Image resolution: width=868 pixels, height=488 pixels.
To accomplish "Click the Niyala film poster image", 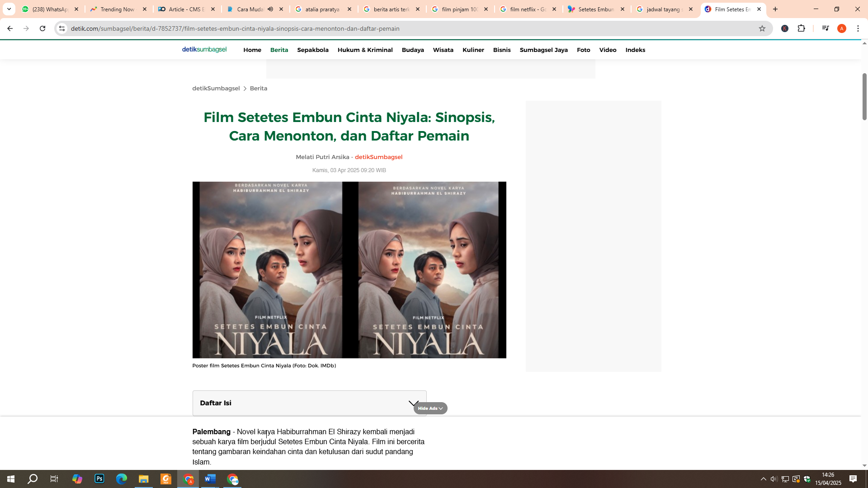I will [x=349, y=270].
